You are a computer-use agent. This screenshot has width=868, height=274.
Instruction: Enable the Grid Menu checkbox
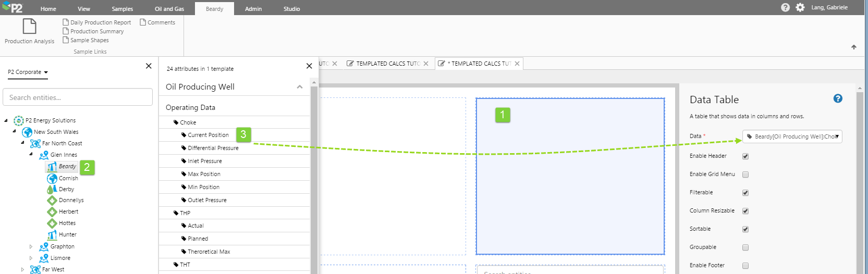[745, 175]
